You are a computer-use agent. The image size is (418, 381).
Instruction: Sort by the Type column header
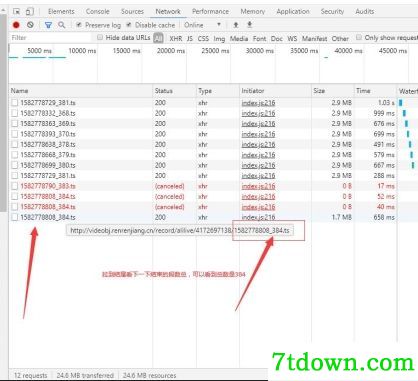218,91
